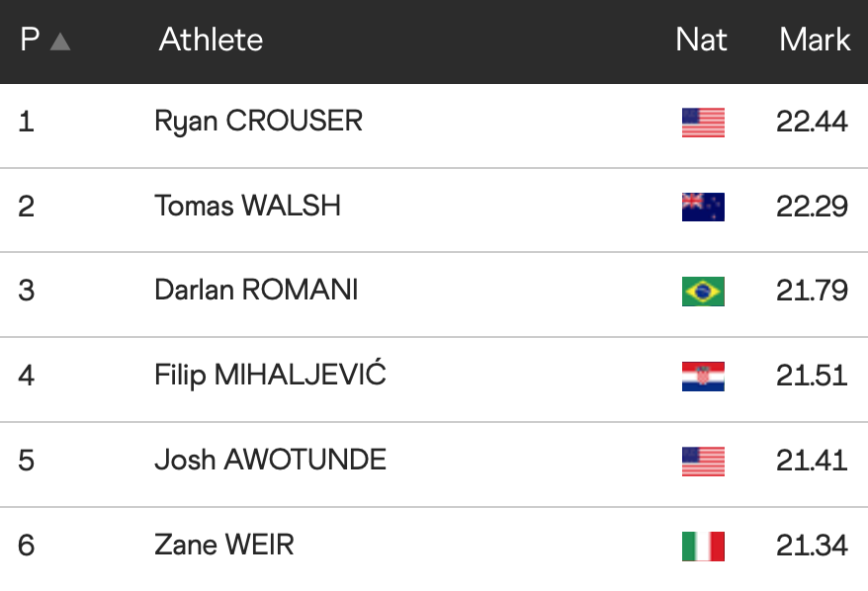Select the 21.34 mark for Weir

pos(812,546)
